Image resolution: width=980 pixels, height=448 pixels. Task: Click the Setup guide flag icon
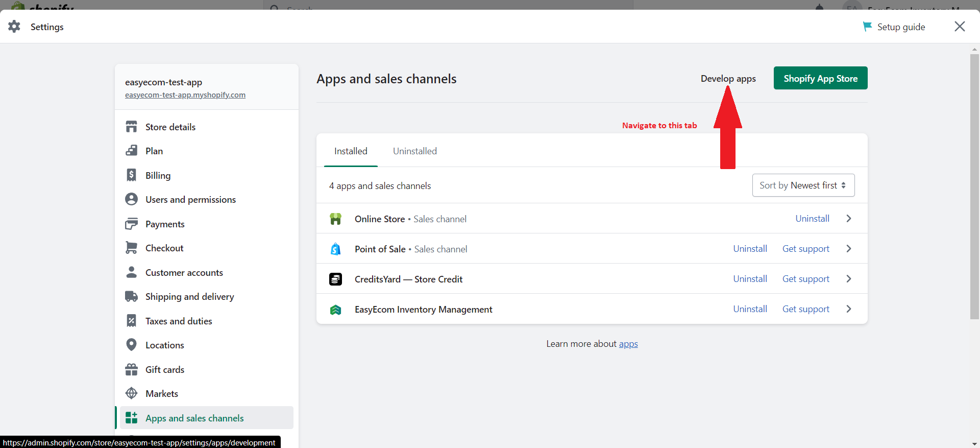click(x=867, y=27)
